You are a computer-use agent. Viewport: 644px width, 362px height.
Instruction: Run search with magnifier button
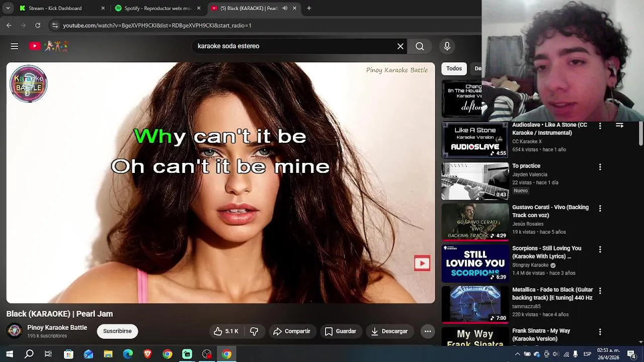pos(420,46)
